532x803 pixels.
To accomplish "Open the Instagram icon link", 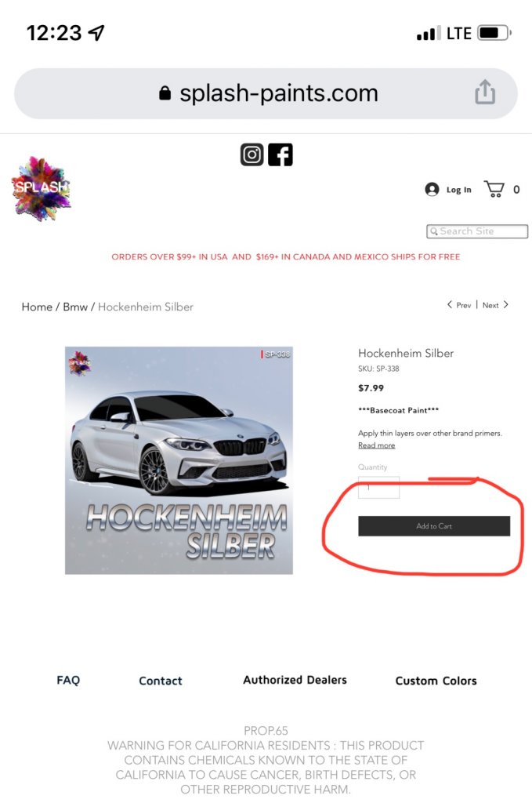I will tap(252, 154).
